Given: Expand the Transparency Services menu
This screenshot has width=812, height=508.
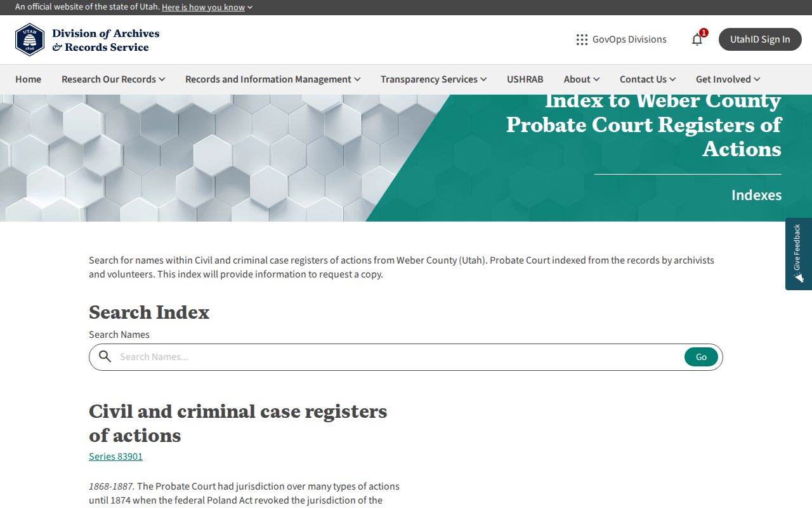Looking at the screenshot, I should click(434, 79).
